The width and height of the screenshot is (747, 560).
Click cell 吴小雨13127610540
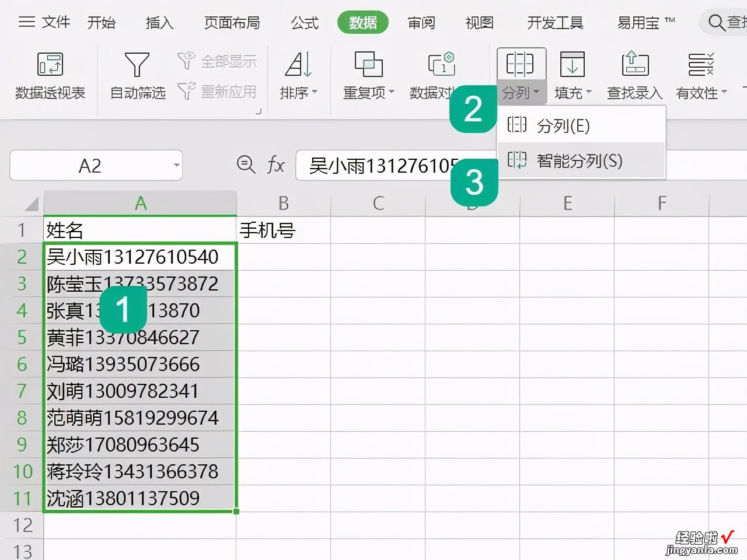pos(140,257)
